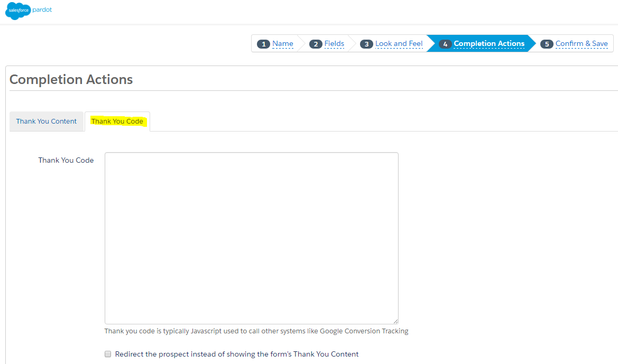The image size is (618, 364).
Task: Click the step number 5 badge
Action: tap(547, 44)
